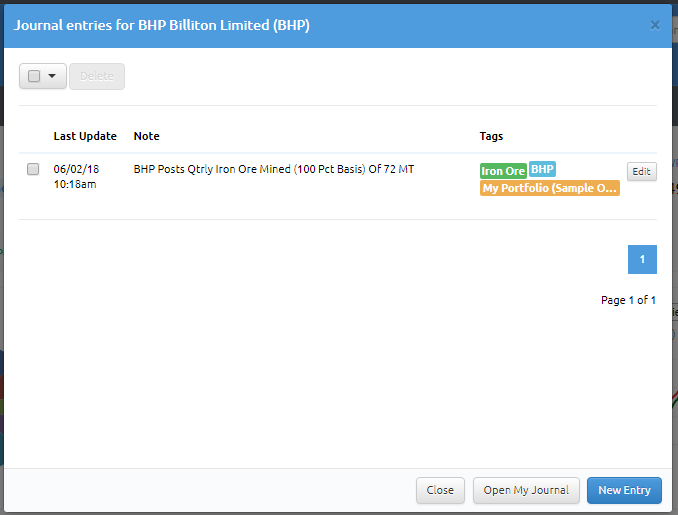Create a New Entry
The width and height of the screenshot is (678, 515).
pyautogui.click(x=624, y=490)
